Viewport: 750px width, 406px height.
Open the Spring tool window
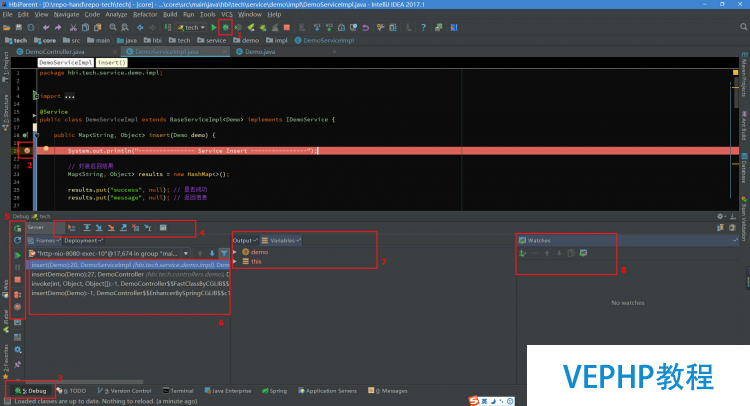pyautogui.click(x=275, y=391)
